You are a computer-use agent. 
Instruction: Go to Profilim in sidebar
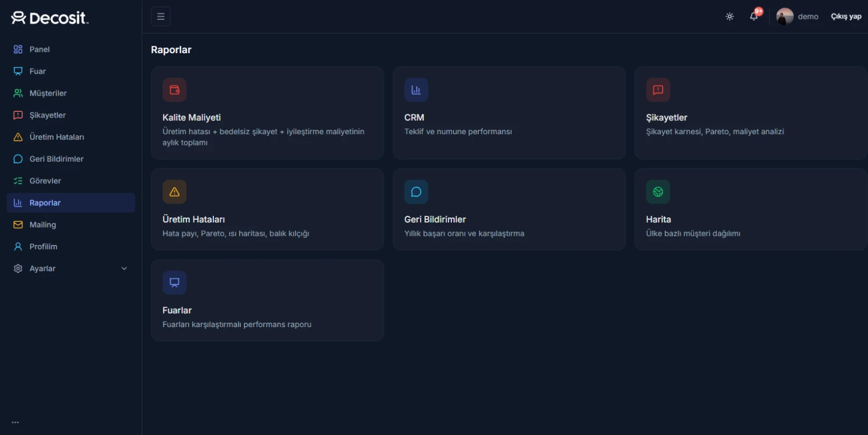pos(71,247)
